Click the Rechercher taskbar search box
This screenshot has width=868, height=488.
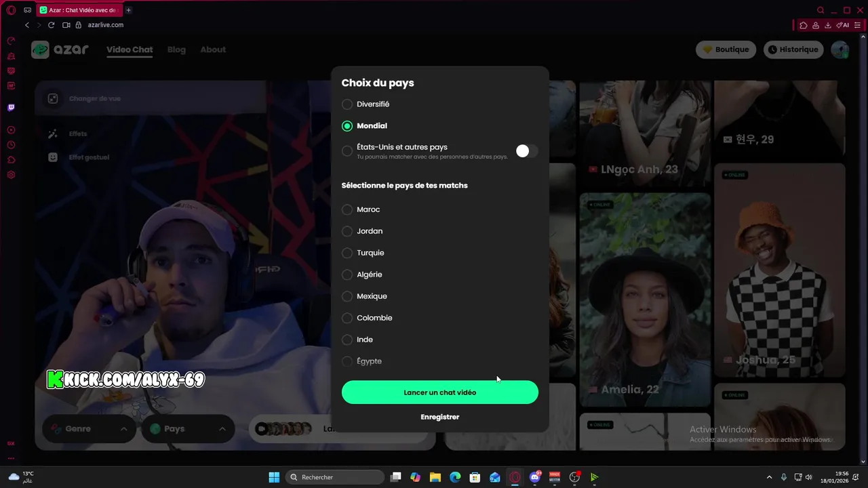point(335,477)
